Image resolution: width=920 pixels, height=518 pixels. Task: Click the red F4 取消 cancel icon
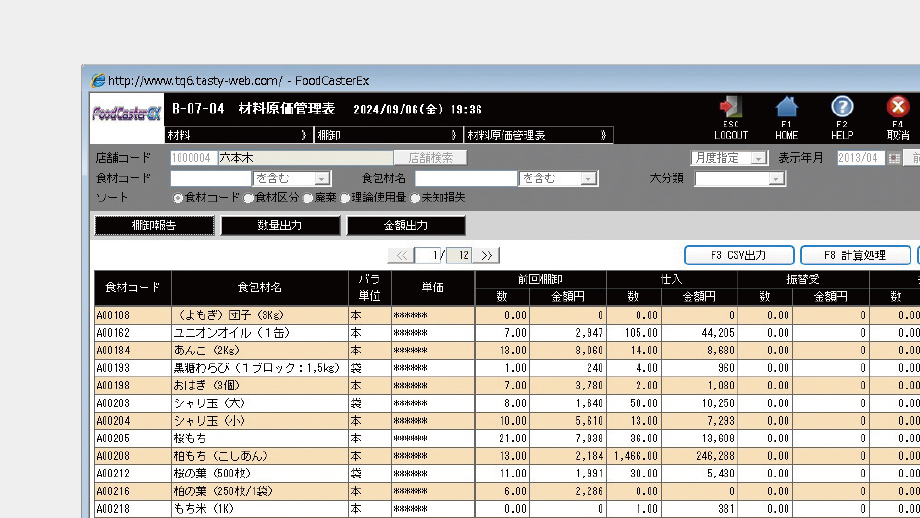pos(898,107)
